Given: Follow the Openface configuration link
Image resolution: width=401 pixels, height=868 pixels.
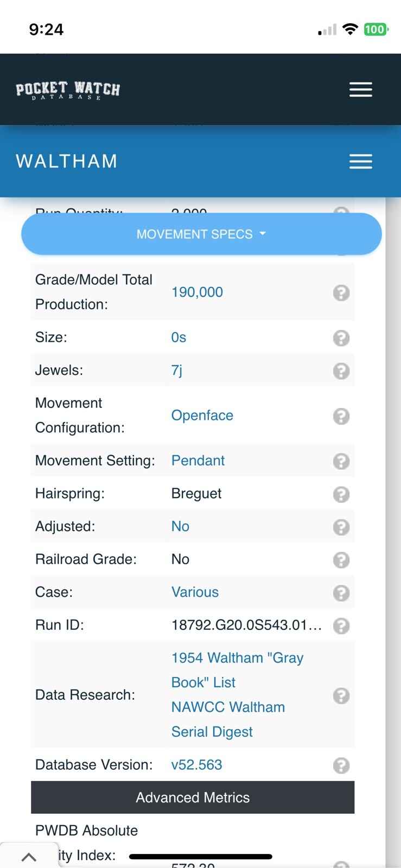Looking at the screenshot, I should click(x=202, y=415).
